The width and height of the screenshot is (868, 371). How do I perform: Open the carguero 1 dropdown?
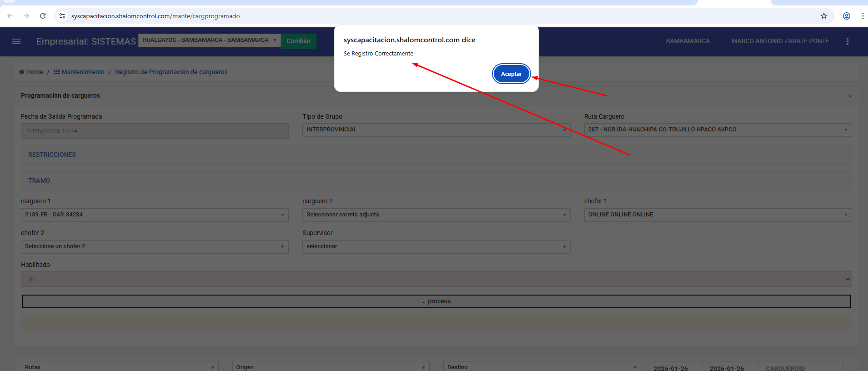point(155,215)
